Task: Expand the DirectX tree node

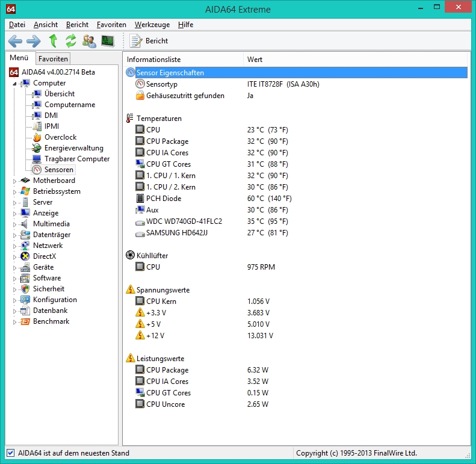Action: [14, 256]
